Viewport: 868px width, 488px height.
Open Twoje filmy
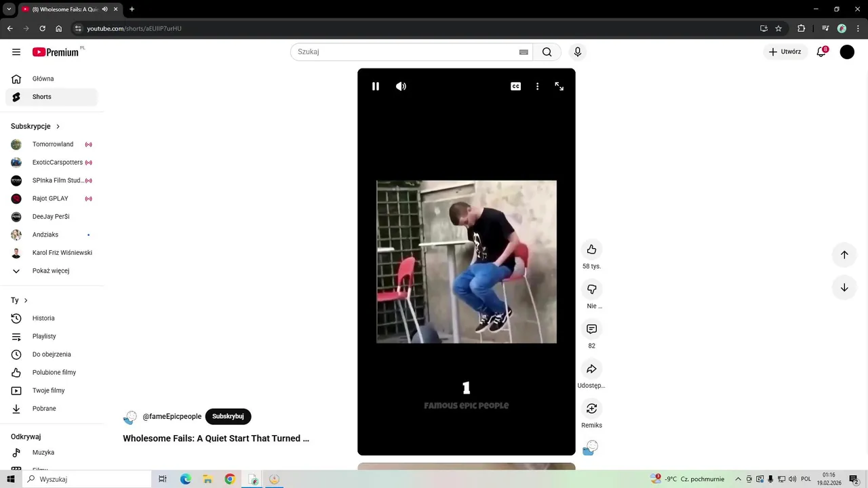tap(52, 390)
